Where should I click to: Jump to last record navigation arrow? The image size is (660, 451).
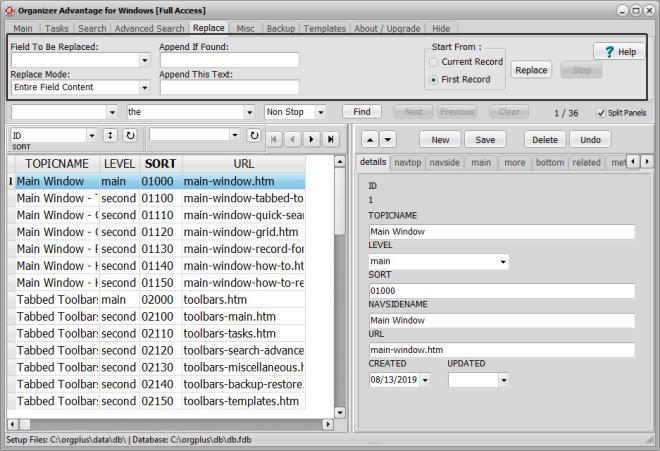[x=331, y=139]
